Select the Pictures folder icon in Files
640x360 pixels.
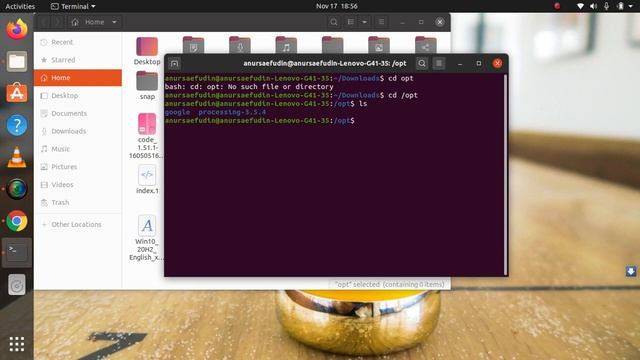point(379,46)
